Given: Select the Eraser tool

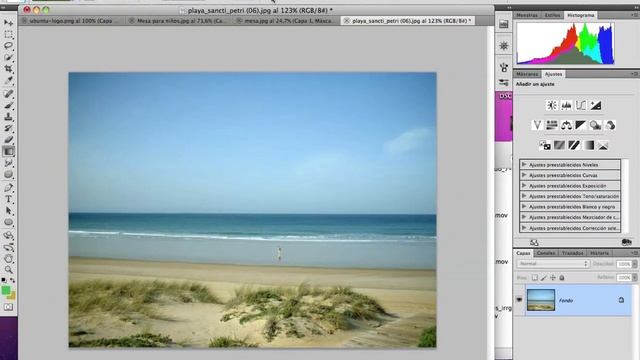Looking at the screenshot, I should pos(9,140).
